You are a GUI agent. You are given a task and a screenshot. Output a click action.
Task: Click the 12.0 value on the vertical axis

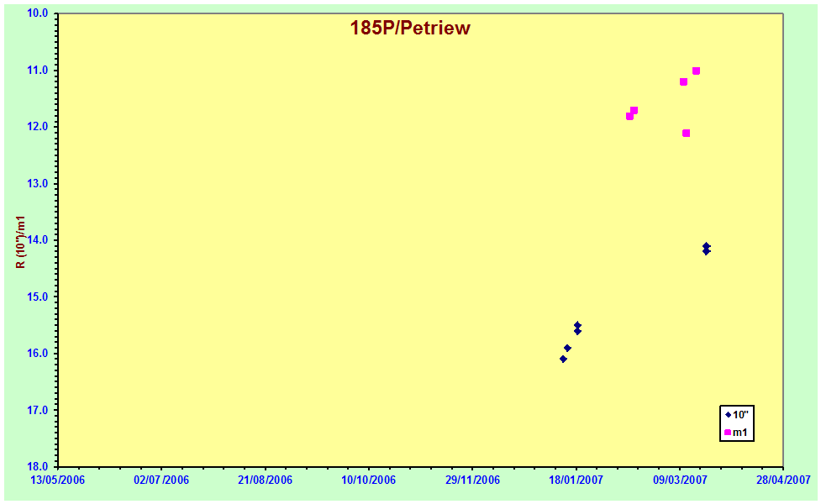point(37,127)
